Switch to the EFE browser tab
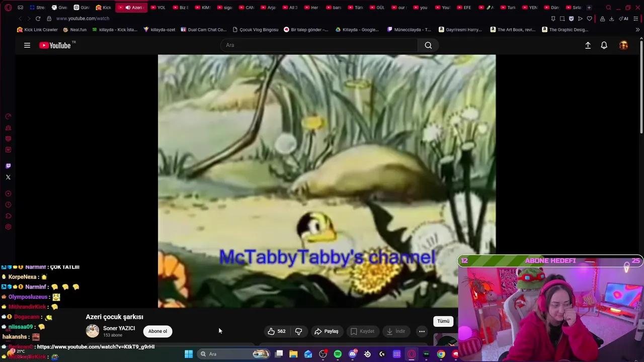The height and width of the screenshot is (362, 644). tap(464, 8)
